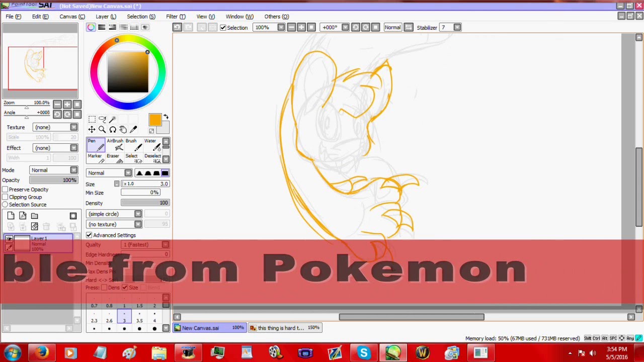Hide Layer1 using its eye icon

tap(9, 239)
